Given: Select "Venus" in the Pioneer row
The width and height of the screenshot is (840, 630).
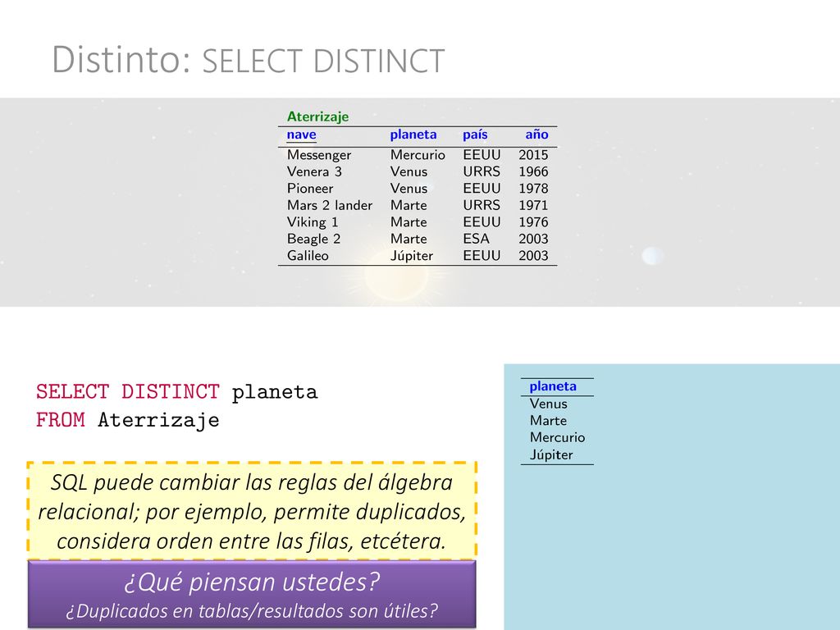Looking at the screenshot, I should coord(409,189).
